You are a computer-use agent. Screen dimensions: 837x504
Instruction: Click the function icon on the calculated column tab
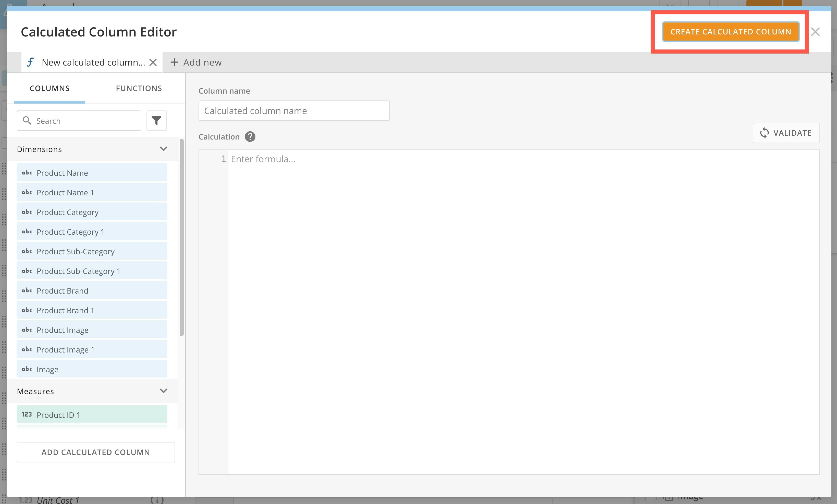(x=31, y=62)
